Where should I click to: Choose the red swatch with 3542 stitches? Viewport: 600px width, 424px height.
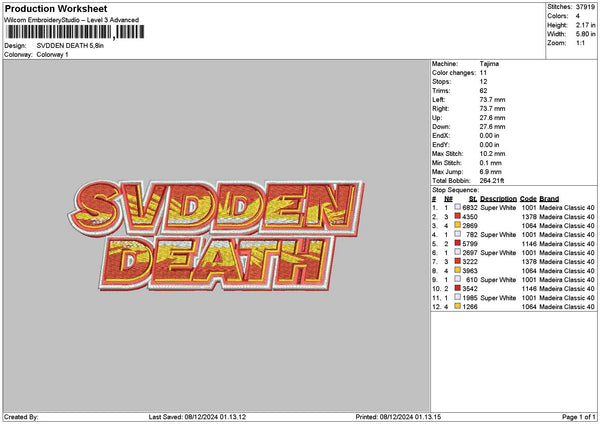[x=457, y=289]
